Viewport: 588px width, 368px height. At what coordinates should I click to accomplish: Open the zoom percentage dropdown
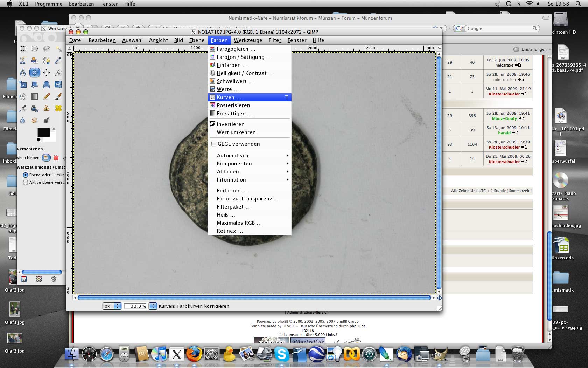153,306
